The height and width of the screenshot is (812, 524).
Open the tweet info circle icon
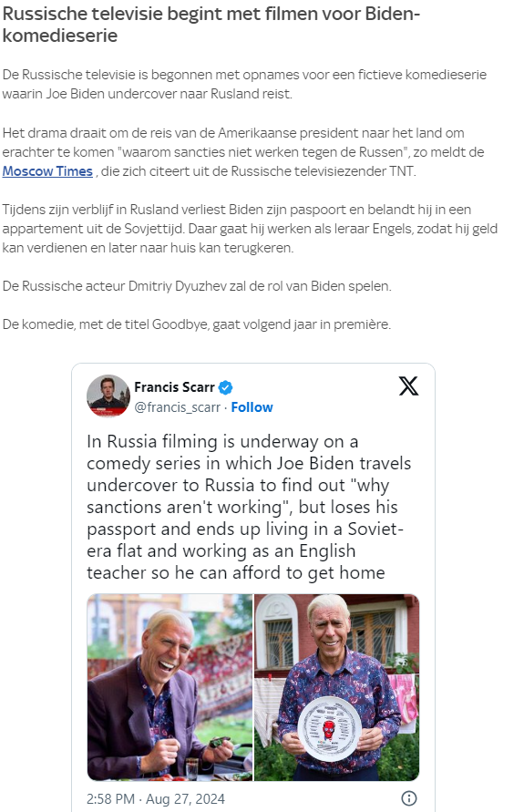[x=409, y=798]
